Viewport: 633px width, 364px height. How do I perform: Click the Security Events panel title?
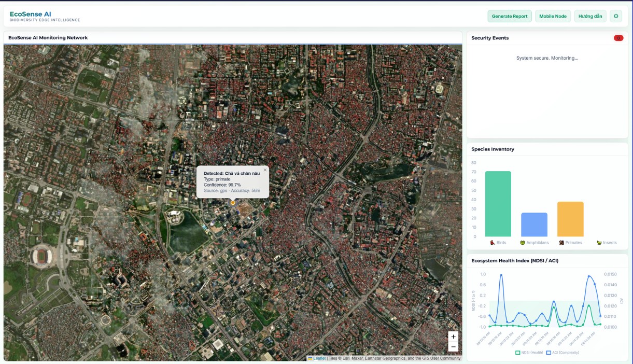pyautogui.click(x=490, y=38)
